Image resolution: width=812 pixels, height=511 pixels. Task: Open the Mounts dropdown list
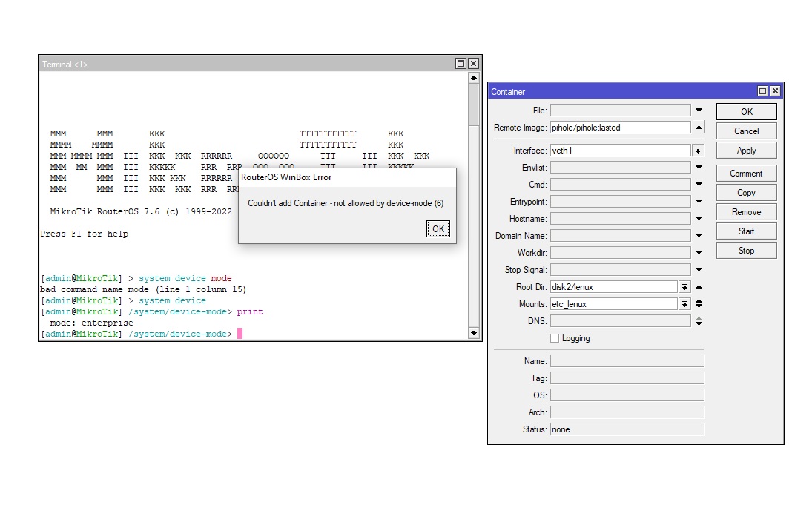[x=684, y=304]
